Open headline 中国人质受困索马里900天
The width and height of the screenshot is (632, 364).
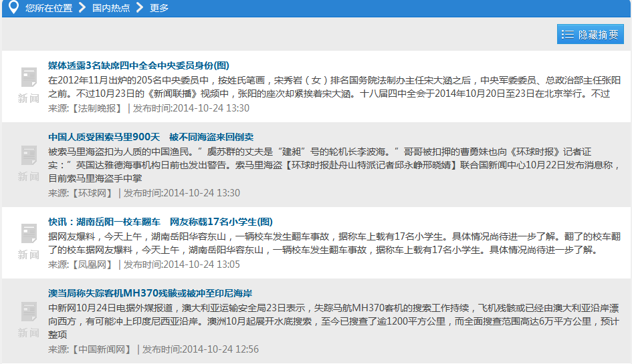tap(150, 137)
